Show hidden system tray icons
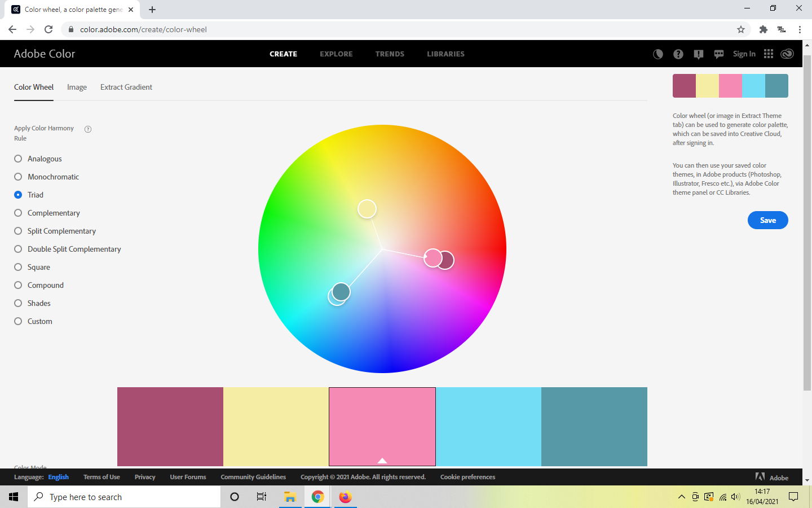The image size is (812, 508). 682,497
